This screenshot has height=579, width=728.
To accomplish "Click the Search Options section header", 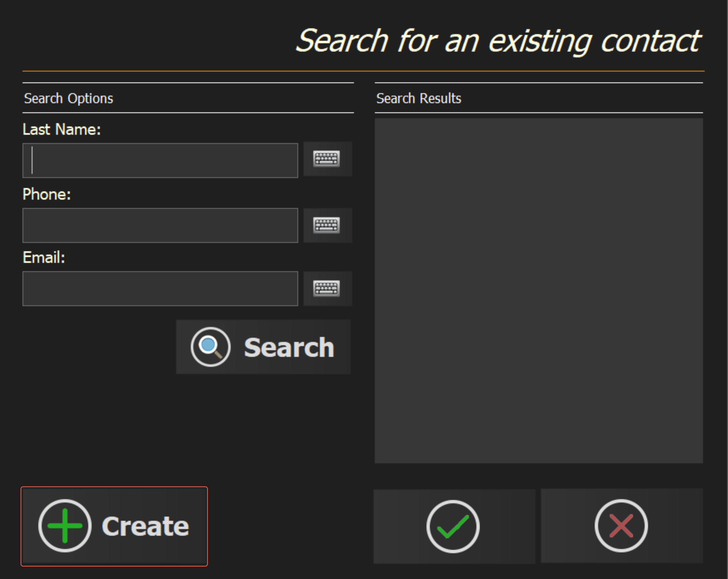I will click(x=68, y=98).
